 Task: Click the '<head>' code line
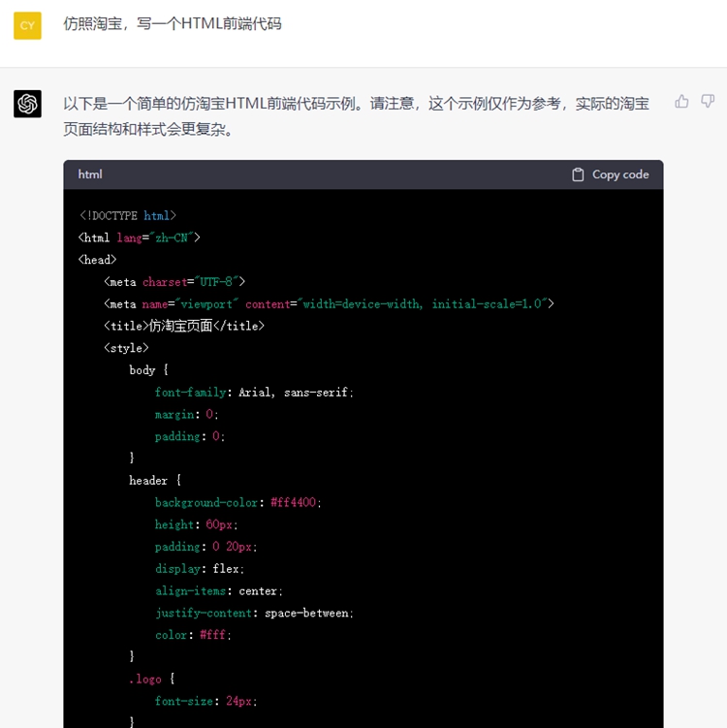[97, 260]
